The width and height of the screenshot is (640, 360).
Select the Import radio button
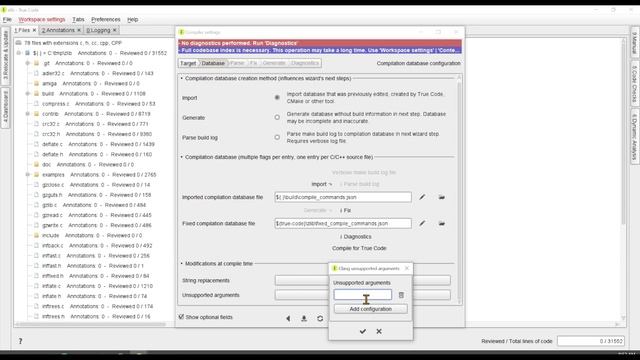277,98
